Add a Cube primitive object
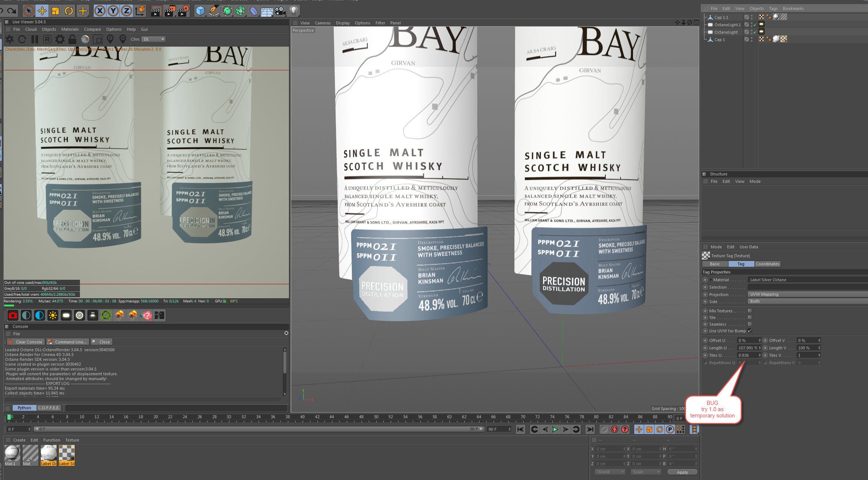 pos(200,11)
